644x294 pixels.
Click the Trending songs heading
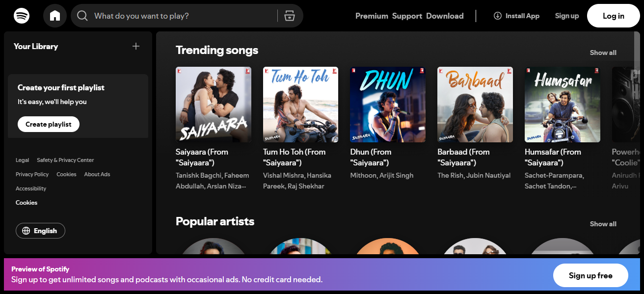pyautogui.click(x=217, y=50)
